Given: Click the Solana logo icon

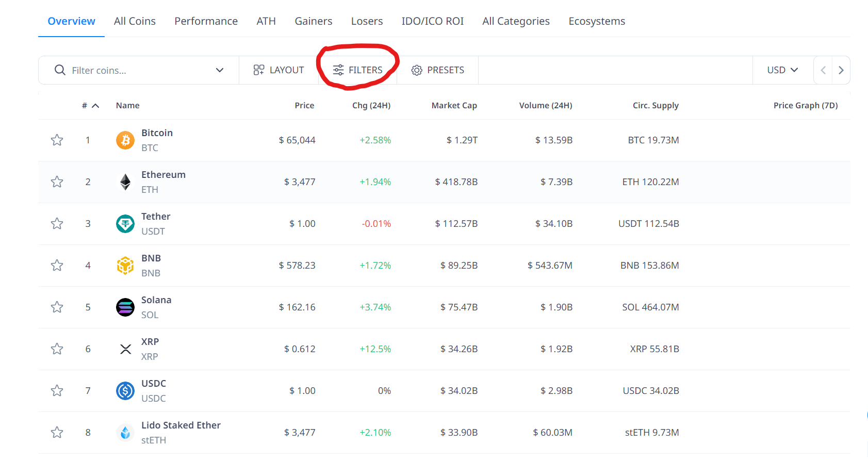Looking at the screenshot, I should click(125, 307).
